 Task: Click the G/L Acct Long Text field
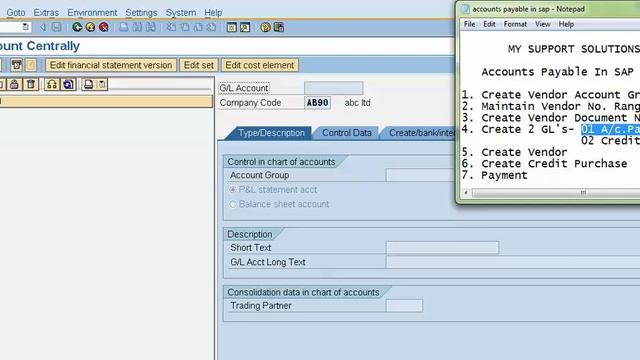click(513, 262)
